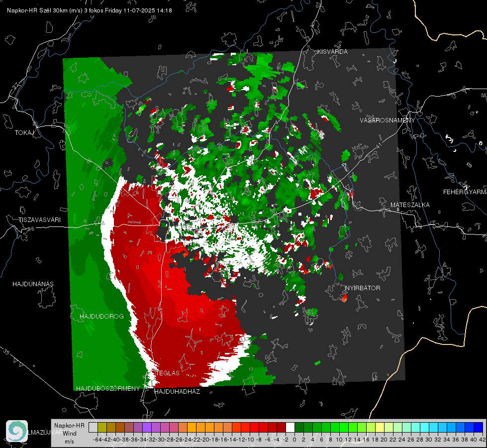Click road number 35 label
The image size is (487, 448).
[6, 352]
